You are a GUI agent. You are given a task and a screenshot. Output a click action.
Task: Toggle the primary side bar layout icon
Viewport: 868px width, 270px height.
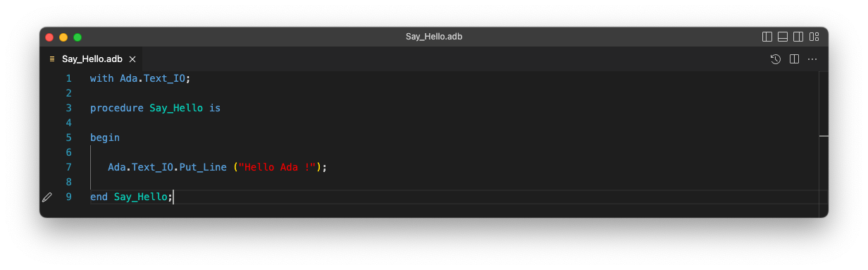tap(767, 37)
